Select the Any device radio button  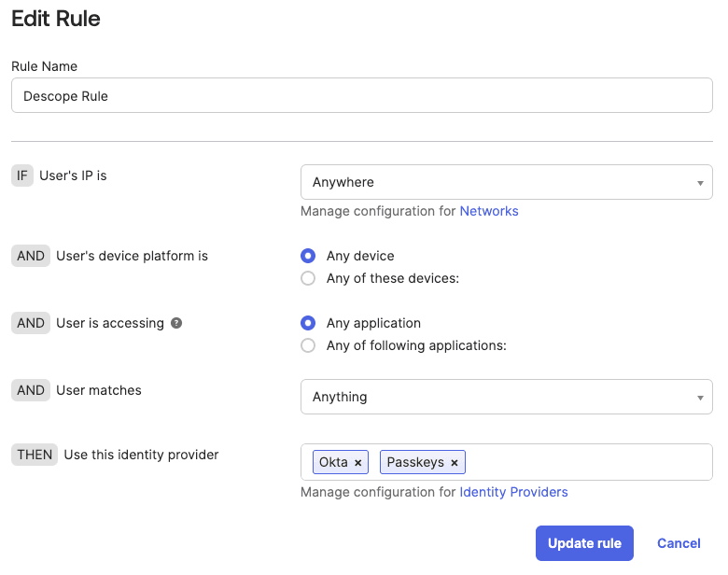coord(308,256)
